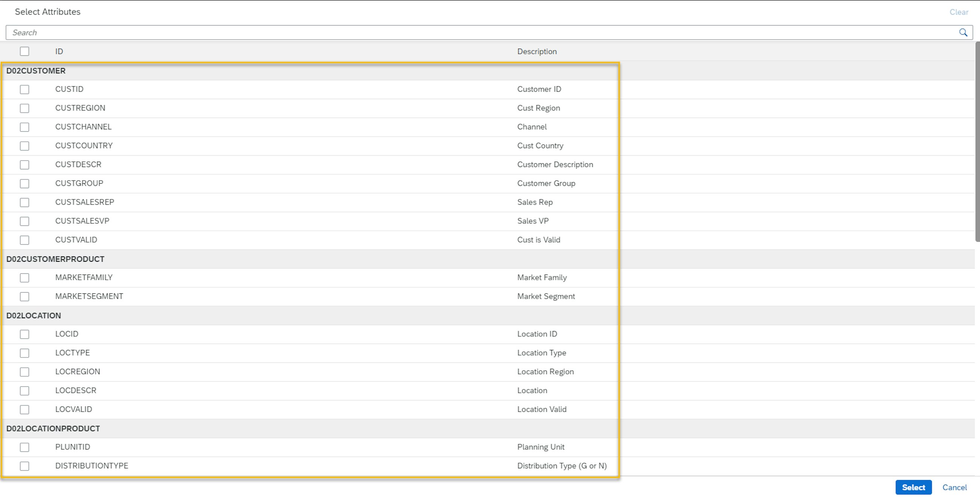Check the CUSTID attribute checkbox

point(24,89)
